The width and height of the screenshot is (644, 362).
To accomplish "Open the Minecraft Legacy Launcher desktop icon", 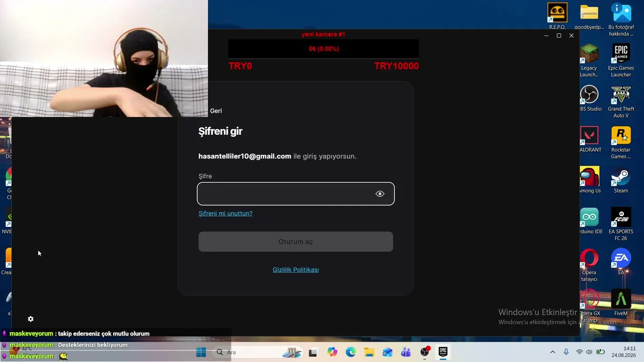I will click(589, 60).
